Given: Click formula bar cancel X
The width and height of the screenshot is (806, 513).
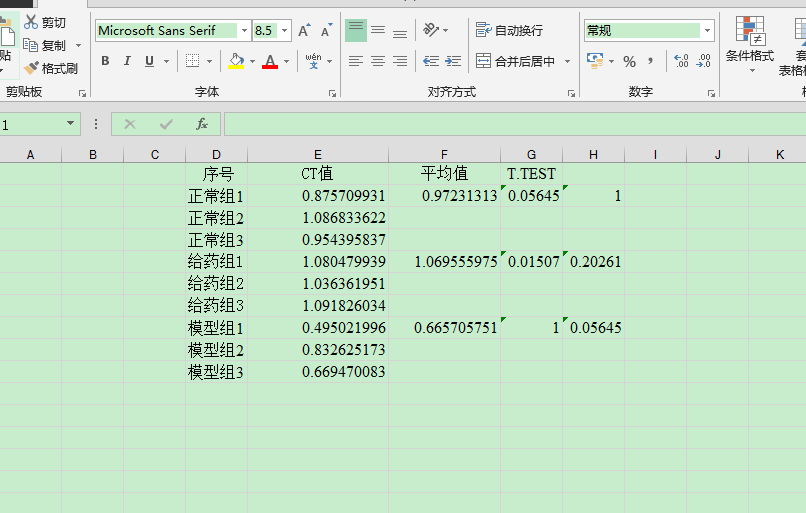Looking at the screenshot, I should click(x=130, y=124).
